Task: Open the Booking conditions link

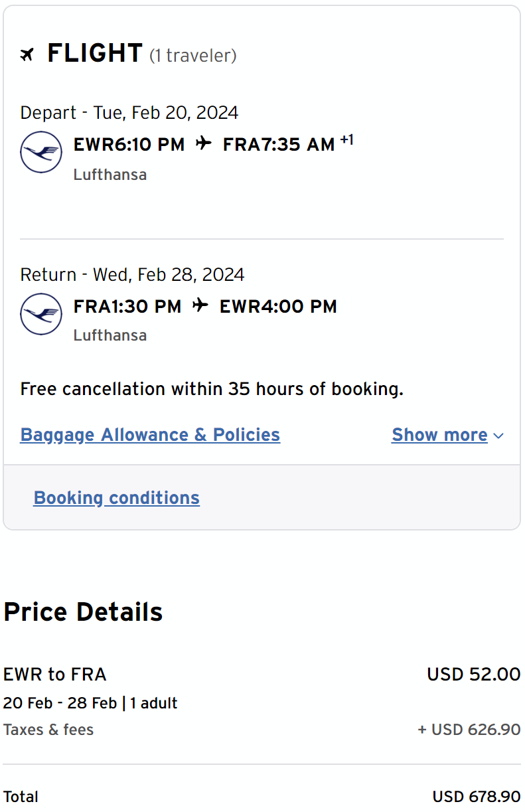Action: point(116,498)
